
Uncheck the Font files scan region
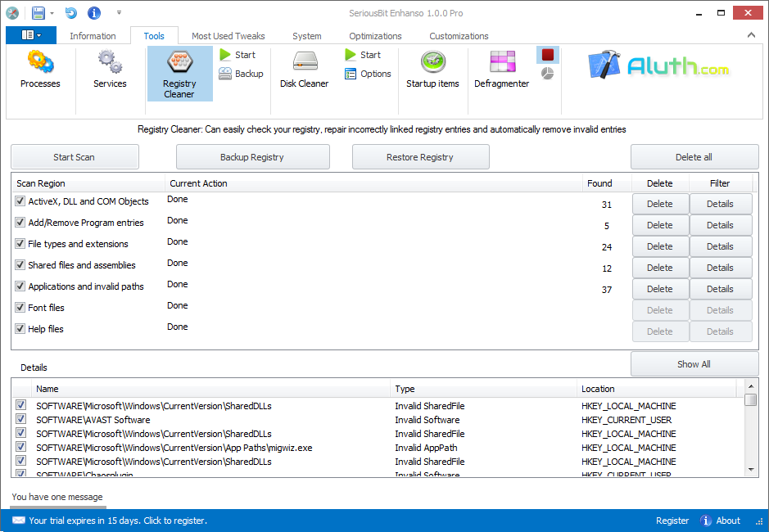coord(20,308)
